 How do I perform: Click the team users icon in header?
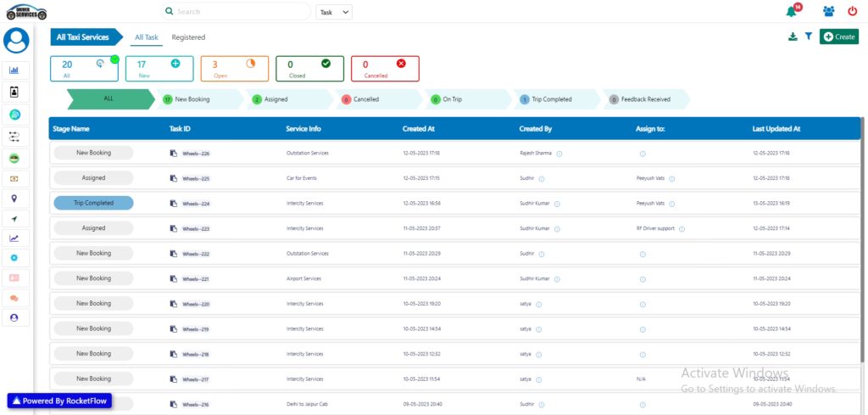pyautogui.click(x=828, y=12)
